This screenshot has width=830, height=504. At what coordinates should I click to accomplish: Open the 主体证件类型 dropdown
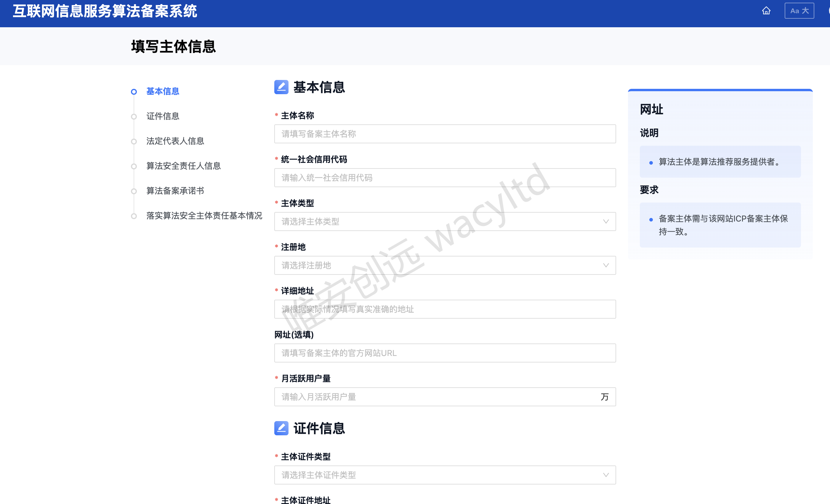[x=445, y=475]
